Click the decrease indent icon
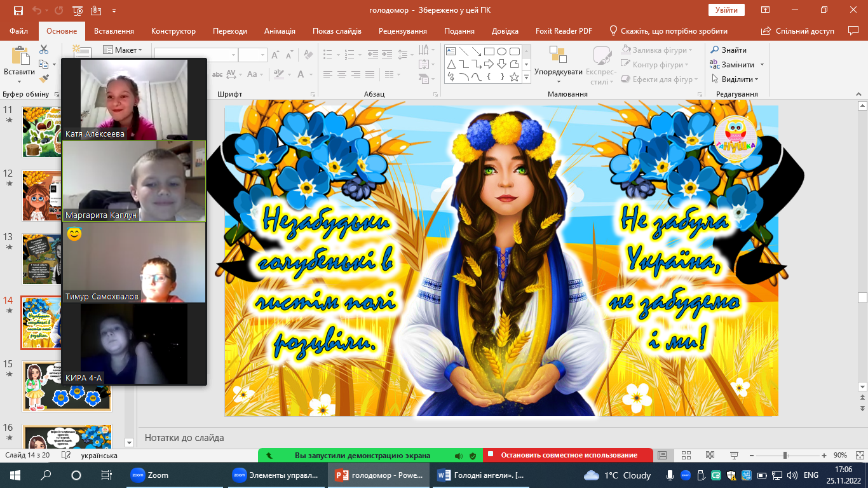The height and width of the screenshot is (488, 868). 372,54
